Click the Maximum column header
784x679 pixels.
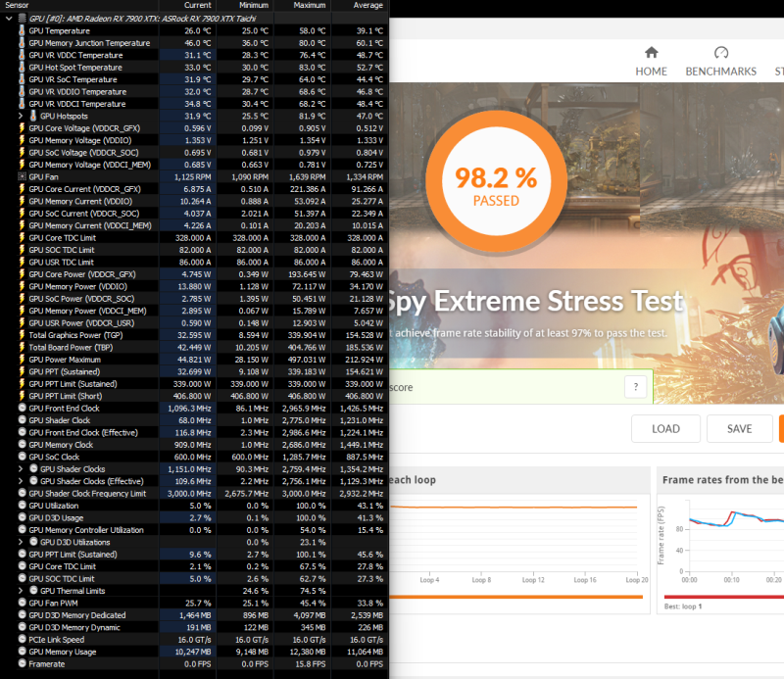tap(310, 5)
